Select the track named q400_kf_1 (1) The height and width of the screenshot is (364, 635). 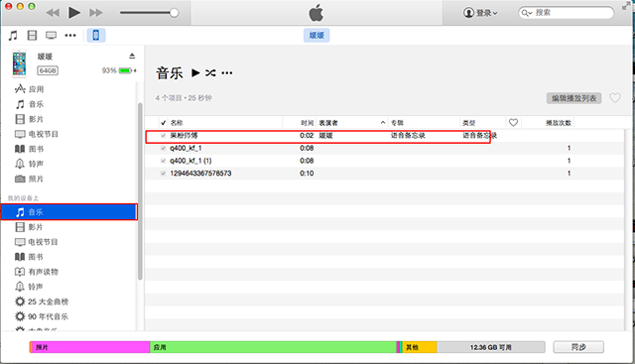pos(190,161)
